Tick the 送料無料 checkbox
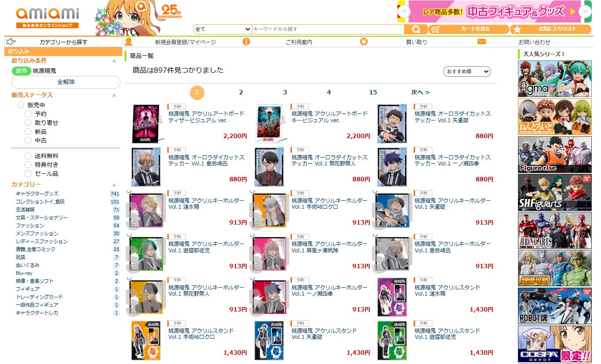 click(28, 156)
